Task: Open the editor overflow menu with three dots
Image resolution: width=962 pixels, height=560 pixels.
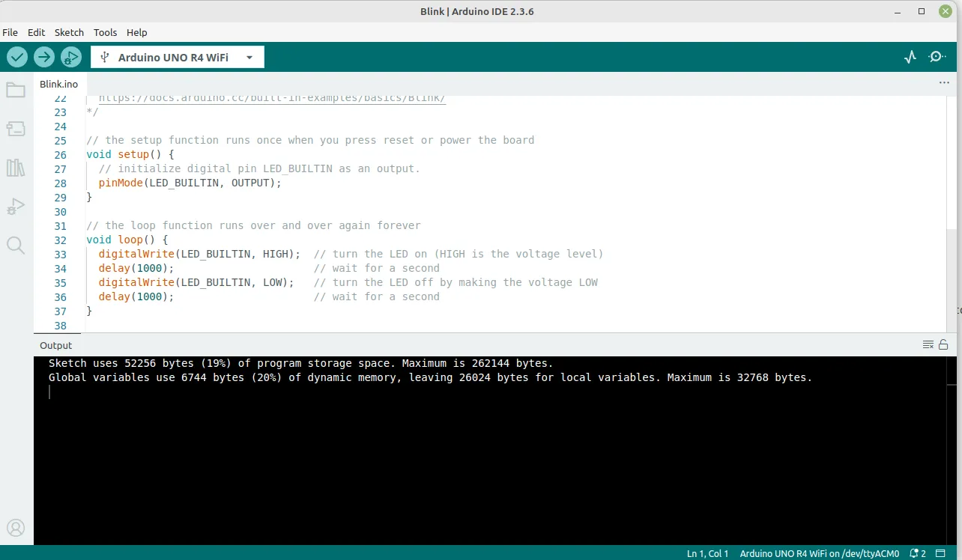Action: point(943,82)
